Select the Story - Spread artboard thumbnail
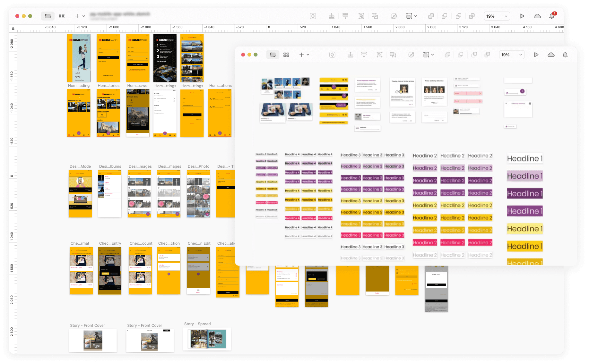The width and height of the screenshot is (589, 364). click(207, 339)
